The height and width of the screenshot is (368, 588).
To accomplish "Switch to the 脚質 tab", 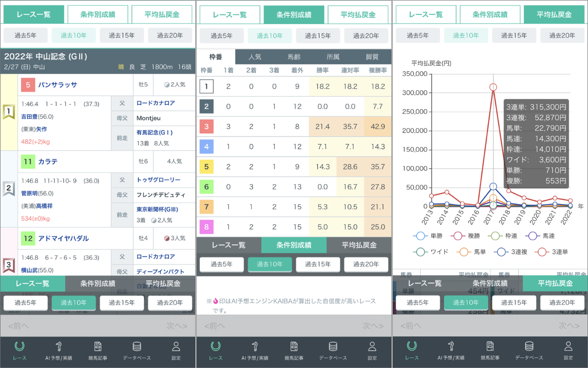I will [x=372, y=57].
